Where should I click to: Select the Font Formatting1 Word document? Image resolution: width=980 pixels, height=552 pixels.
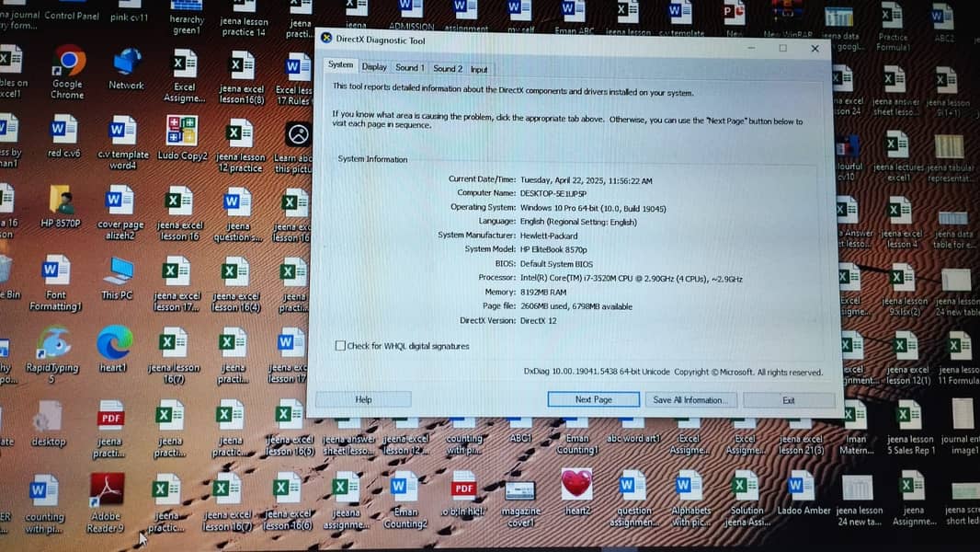(x=55, y=283)
